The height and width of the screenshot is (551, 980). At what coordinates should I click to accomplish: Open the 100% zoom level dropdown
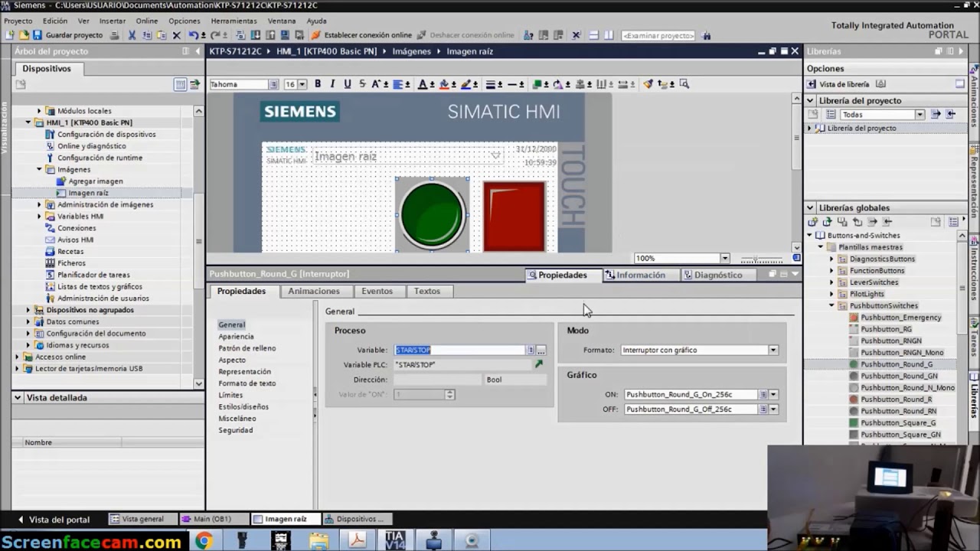pos(724,259)
